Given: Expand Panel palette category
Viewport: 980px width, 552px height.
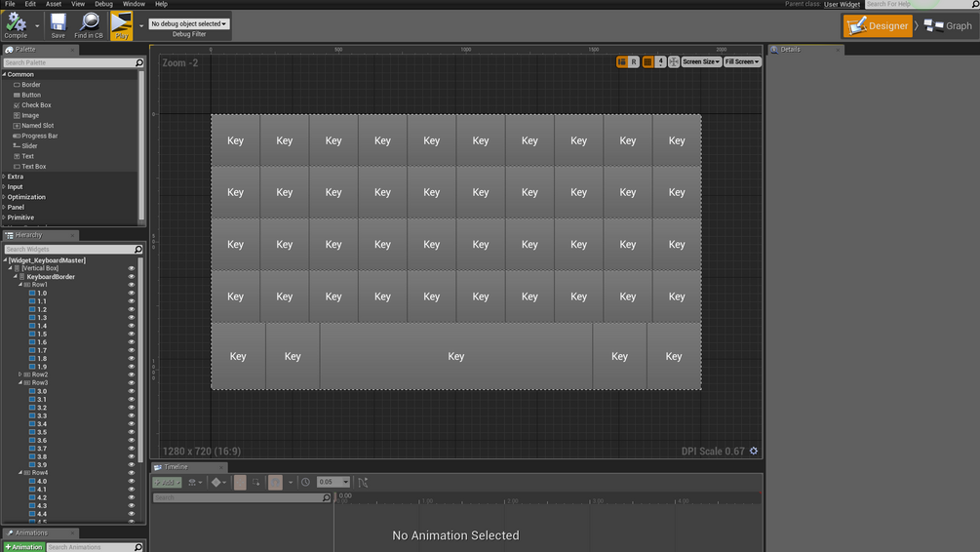Looking at the screenshot, I should [x=4, y=207].
